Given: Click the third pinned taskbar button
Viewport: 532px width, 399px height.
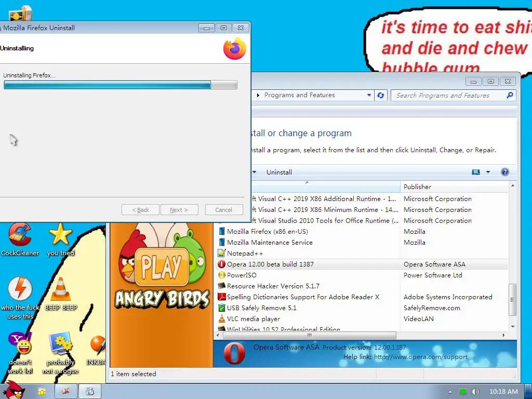Looking at the screenshot, I should click(x=90, y=392).
